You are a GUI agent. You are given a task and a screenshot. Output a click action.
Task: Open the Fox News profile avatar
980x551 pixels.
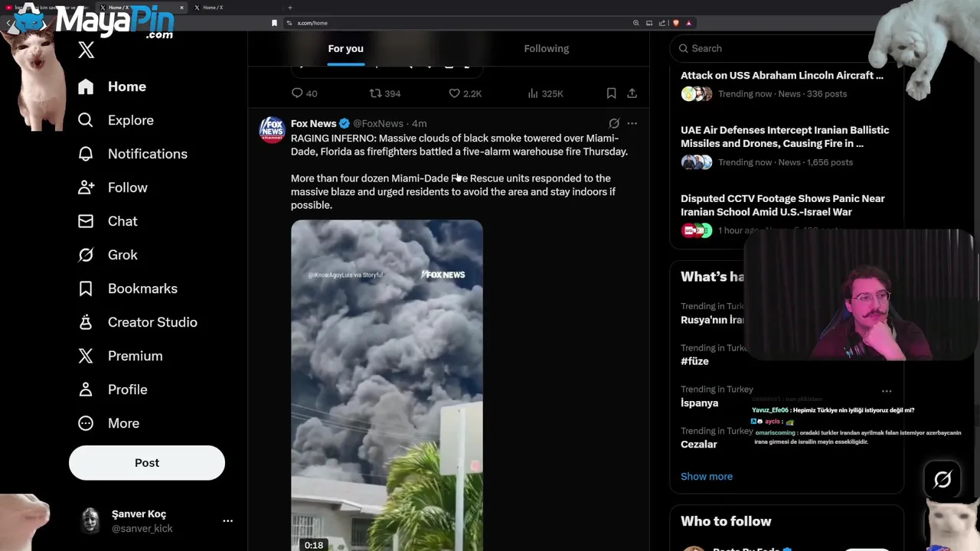coord(272,130)
